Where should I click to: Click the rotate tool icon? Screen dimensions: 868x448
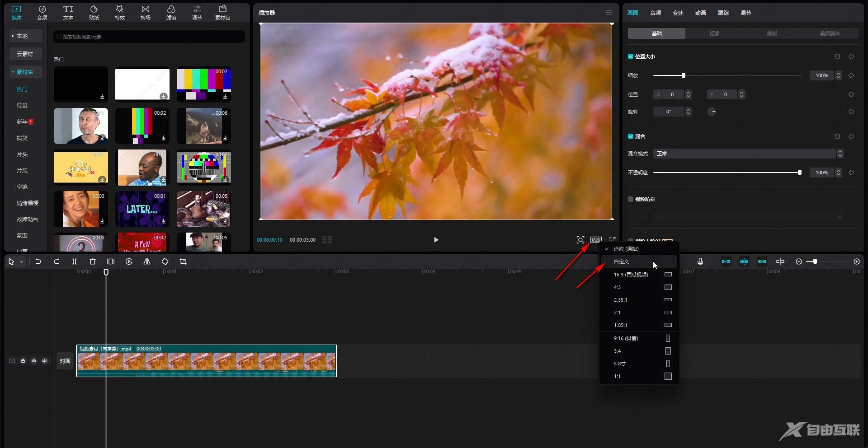(165, 261)
